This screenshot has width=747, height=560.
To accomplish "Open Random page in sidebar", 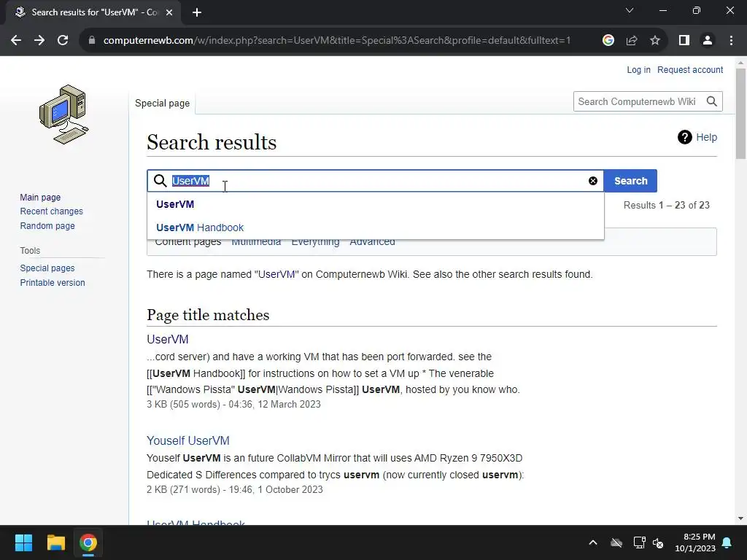I will tap(47, 226).
